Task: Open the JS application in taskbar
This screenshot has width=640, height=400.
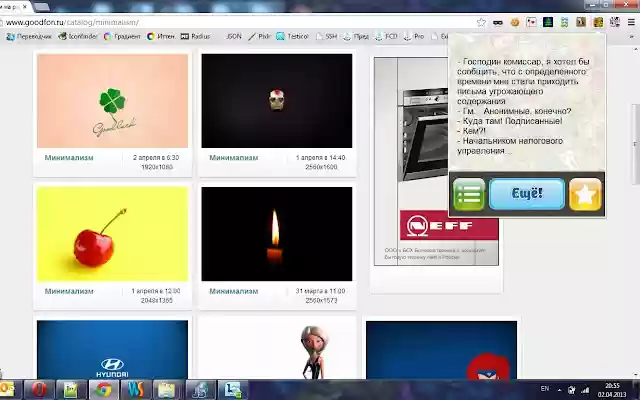Action: pos(200,390)
